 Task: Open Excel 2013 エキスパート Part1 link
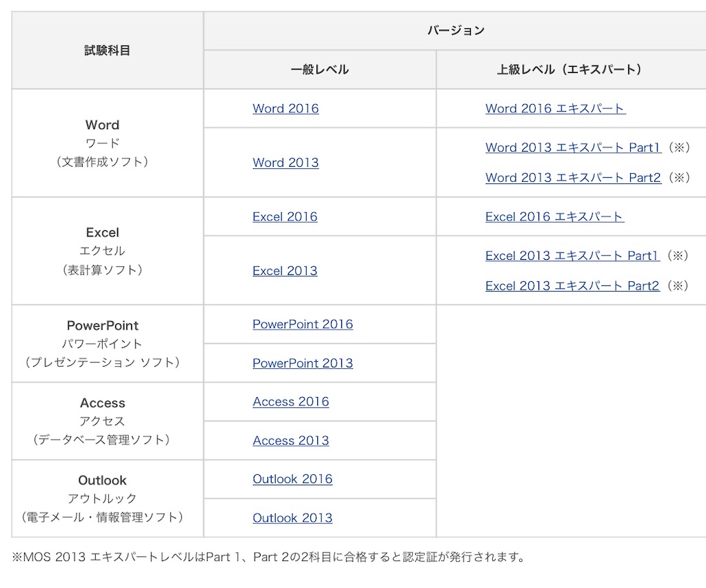tap(572, 256)
